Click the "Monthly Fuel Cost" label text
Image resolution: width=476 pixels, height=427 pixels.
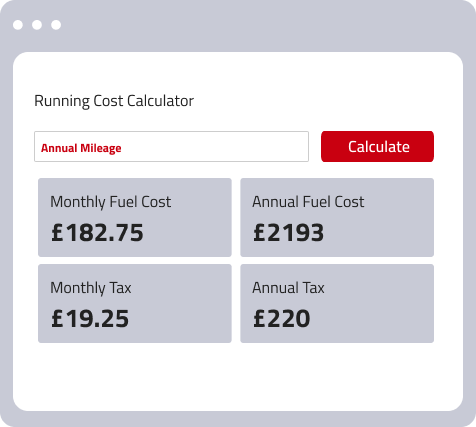pos(111,202)
